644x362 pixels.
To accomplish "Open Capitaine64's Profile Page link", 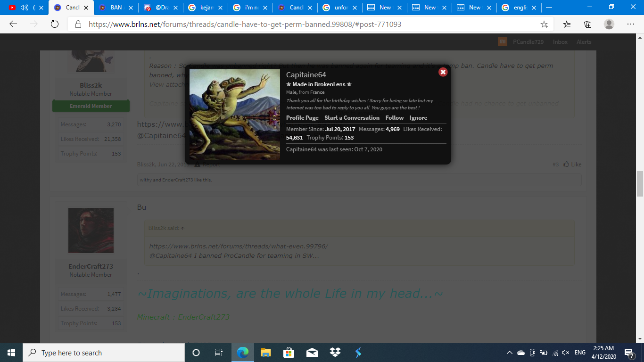I will click(302, 118).
